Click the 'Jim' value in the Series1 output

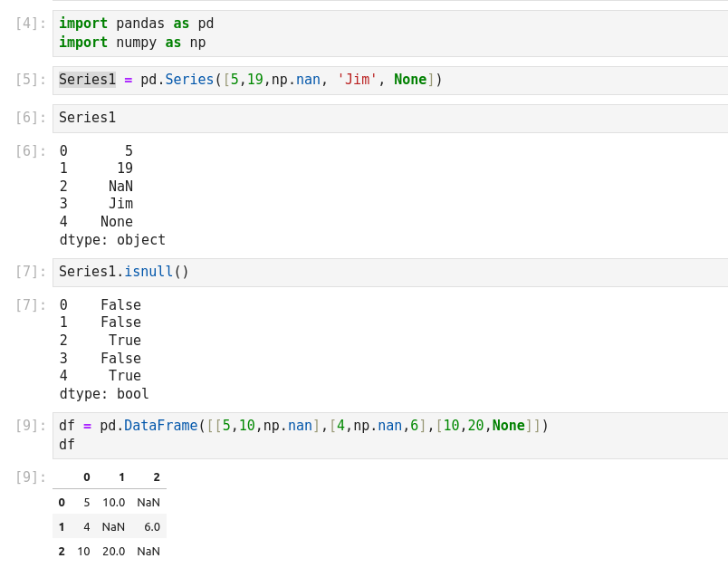[x=120, y=204]
